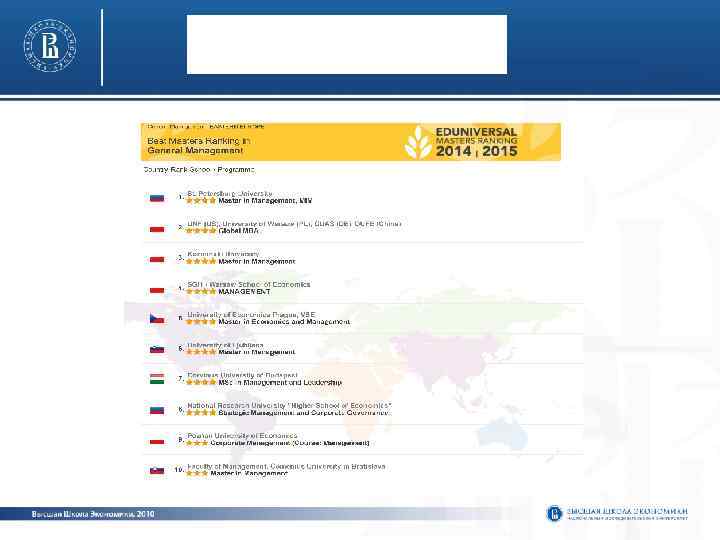Select 'Master in Economics and Management' text
The height and width of the screenshot is (540, 720).
click(284, 322)
